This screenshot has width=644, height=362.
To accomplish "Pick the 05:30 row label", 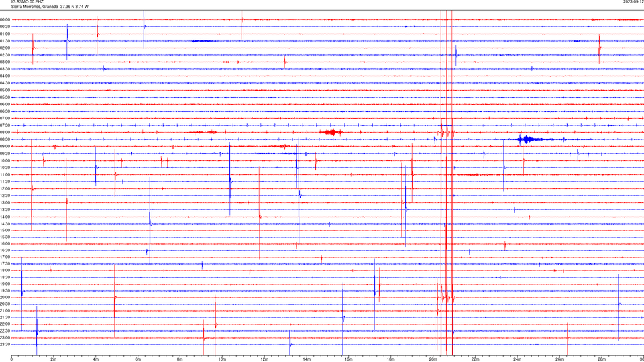I will 5,97.
